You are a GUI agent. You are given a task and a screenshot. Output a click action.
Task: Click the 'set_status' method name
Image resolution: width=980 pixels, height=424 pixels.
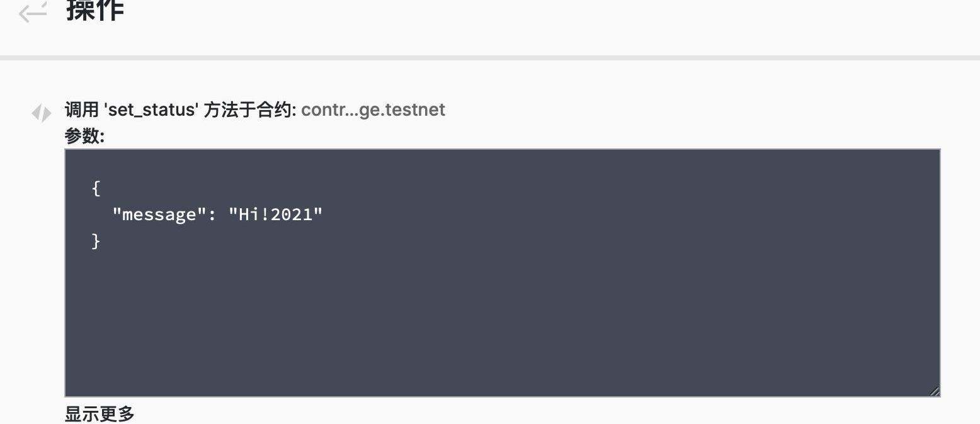pyautogui.click(x=151, y=109)
